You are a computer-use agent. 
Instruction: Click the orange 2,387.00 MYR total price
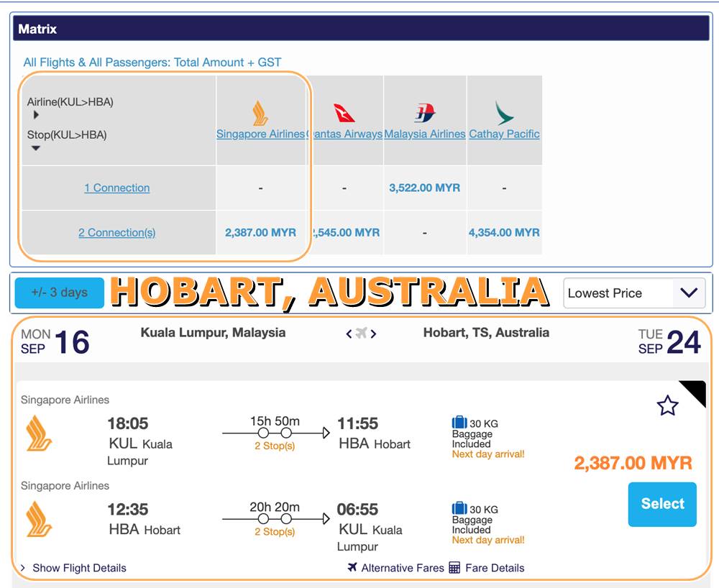[633, 463]
